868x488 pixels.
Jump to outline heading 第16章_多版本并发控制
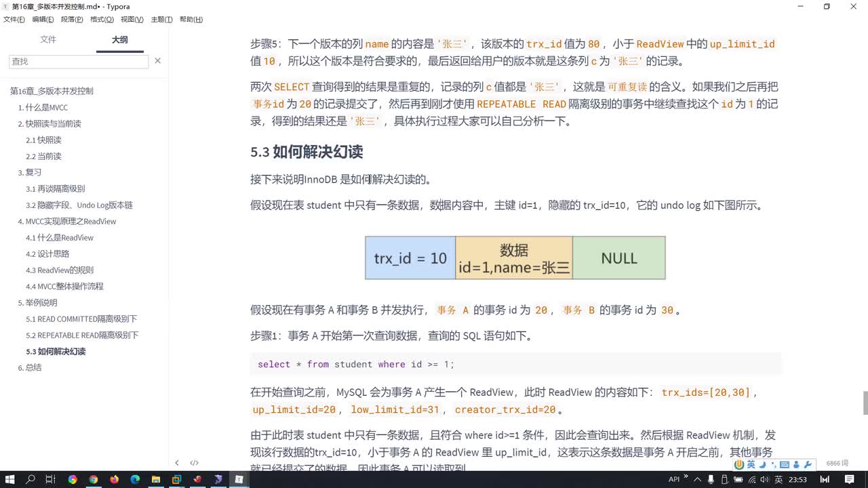52,91
